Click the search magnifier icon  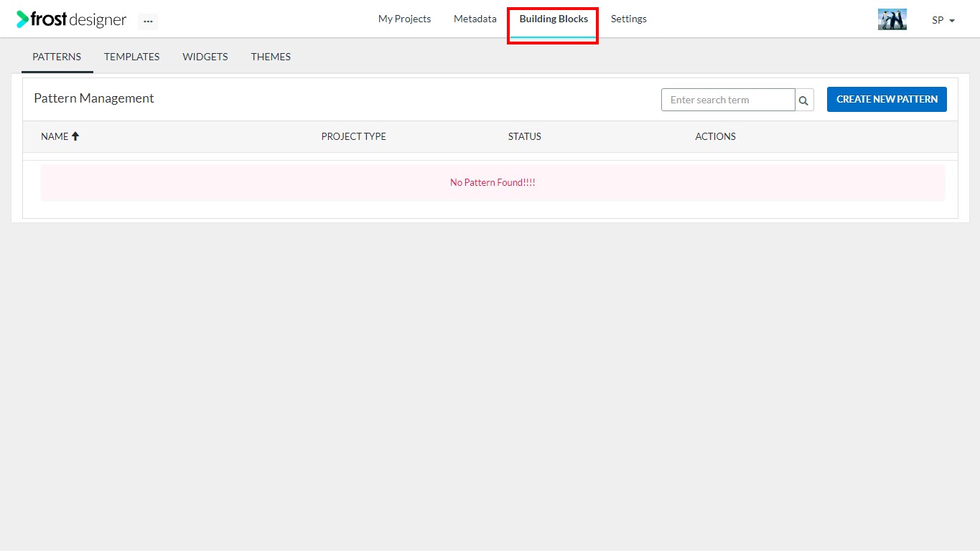point(804,100)
